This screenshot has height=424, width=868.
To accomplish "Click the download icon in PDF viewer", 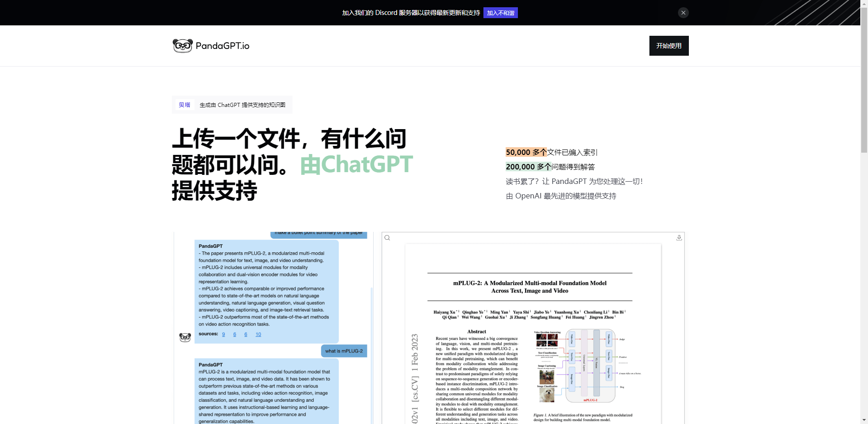I will (x=679, y=238).
